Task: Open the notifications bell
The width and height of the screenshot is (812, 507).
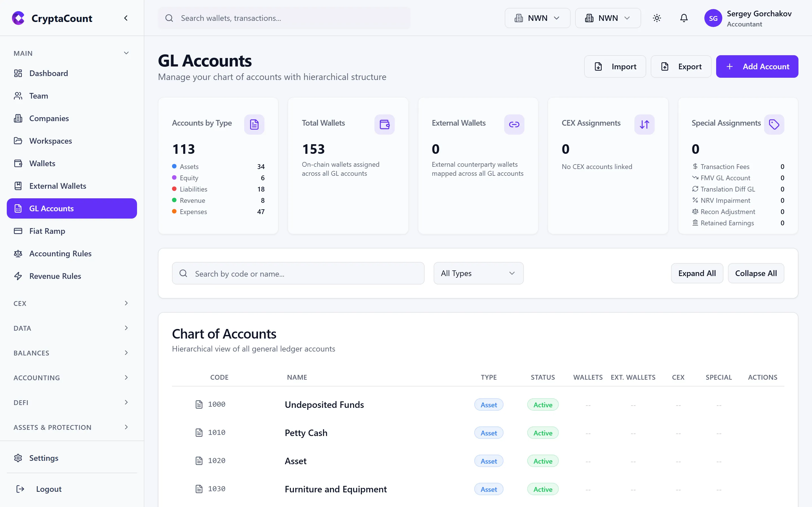Action: pyautogui.click(x=683, y=18)
